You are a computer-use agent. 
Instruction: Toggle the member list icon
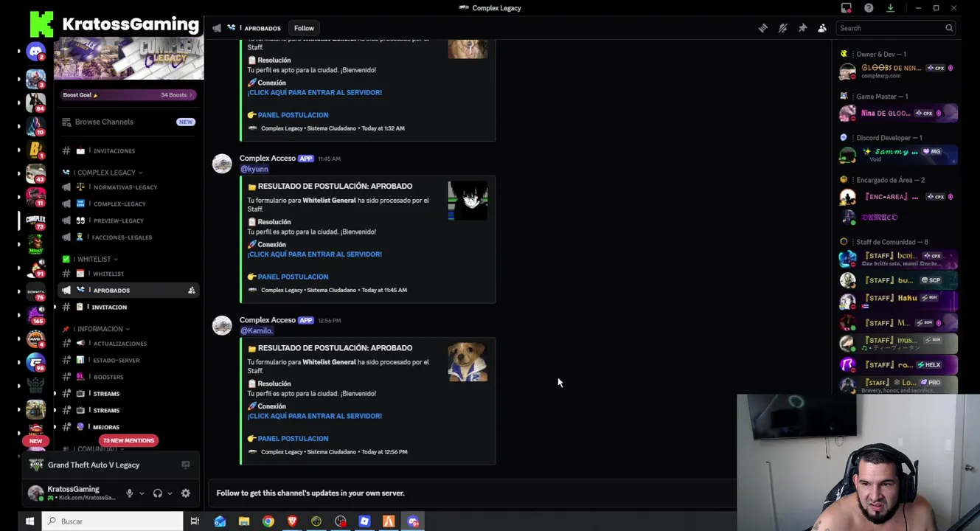click(822, 28)
